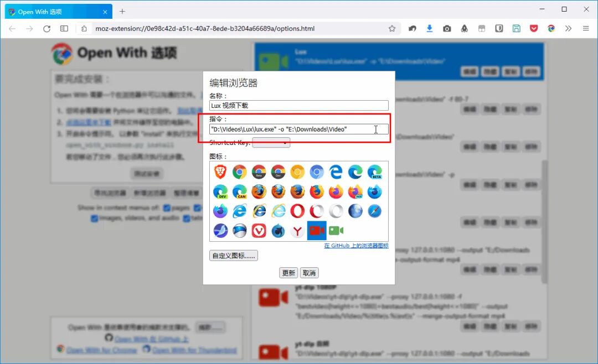Viewport: 598px width, 364px height.
Task: Click the screenshot camera toolbar icon
Action: (x=447, y=29)
